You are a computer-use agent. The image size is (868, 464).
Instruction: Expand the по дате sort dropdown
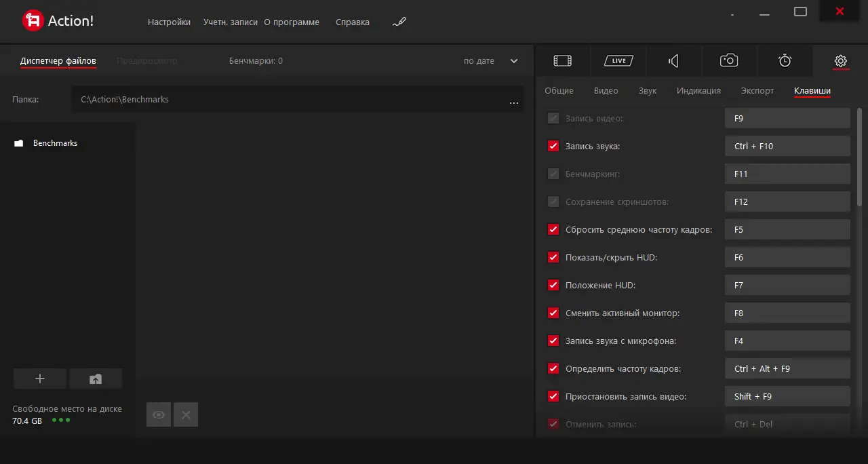click(513, 61)
